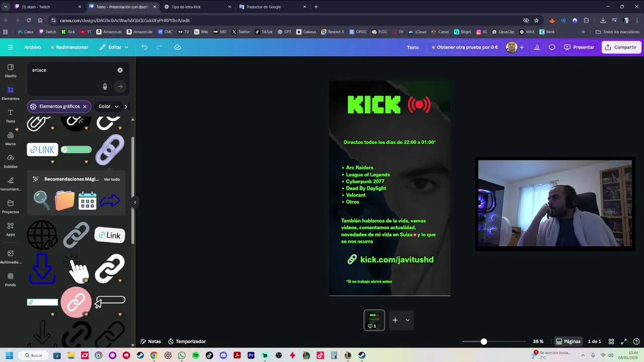This screenshot has width=644, height=362.
Task: Insert the pink circle link graphic
Action: 76,302
